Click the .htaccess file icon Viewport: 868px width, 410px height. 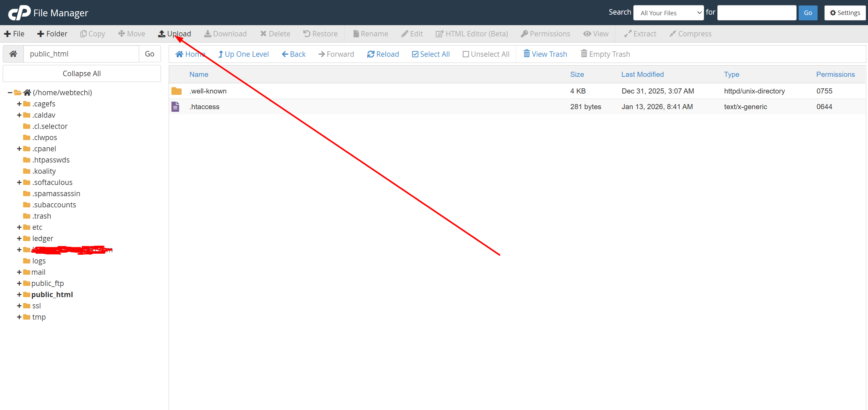(x=175, y=107)
